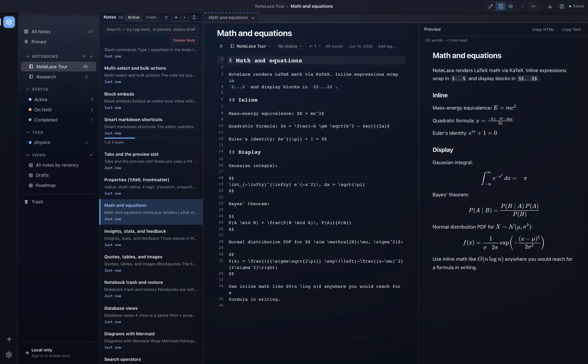Filter by physics tag

58,142
